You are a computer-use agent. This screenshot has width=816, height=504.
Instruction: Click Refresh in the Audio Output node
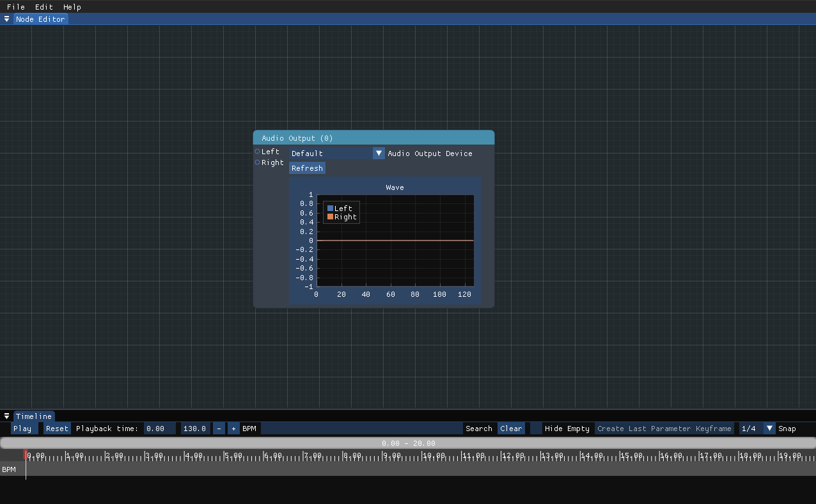307,168
